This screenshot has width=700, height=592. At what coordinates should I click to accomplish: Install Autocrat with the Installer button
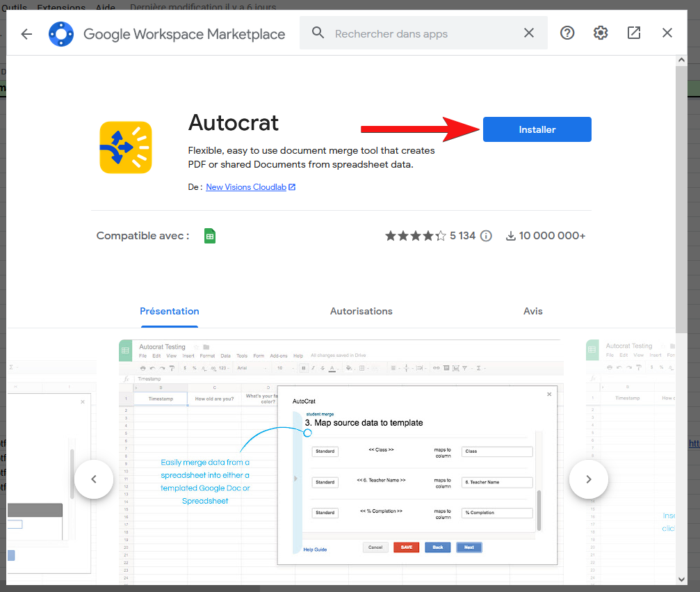[x=537, y=129]
